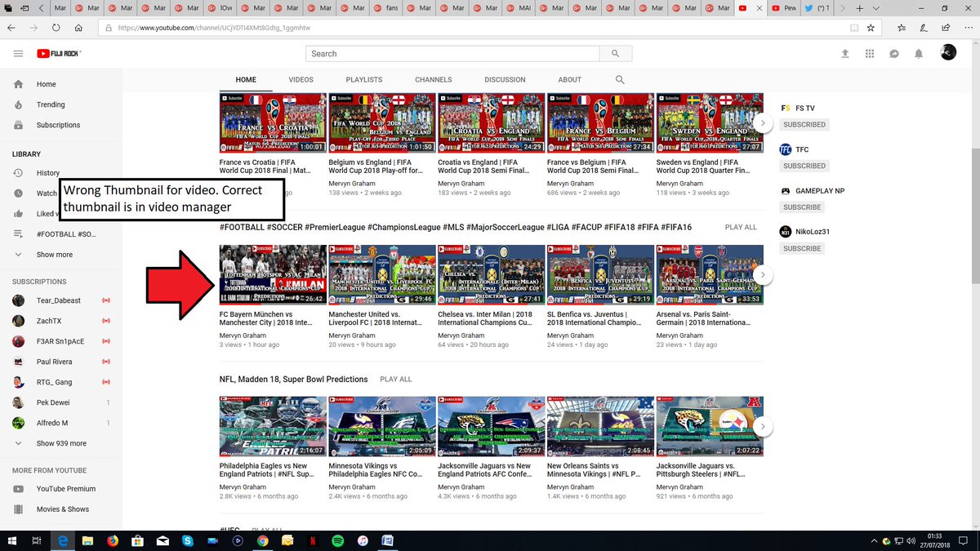
Task: Click the Windows Start button
Action: tap(11, 540)
